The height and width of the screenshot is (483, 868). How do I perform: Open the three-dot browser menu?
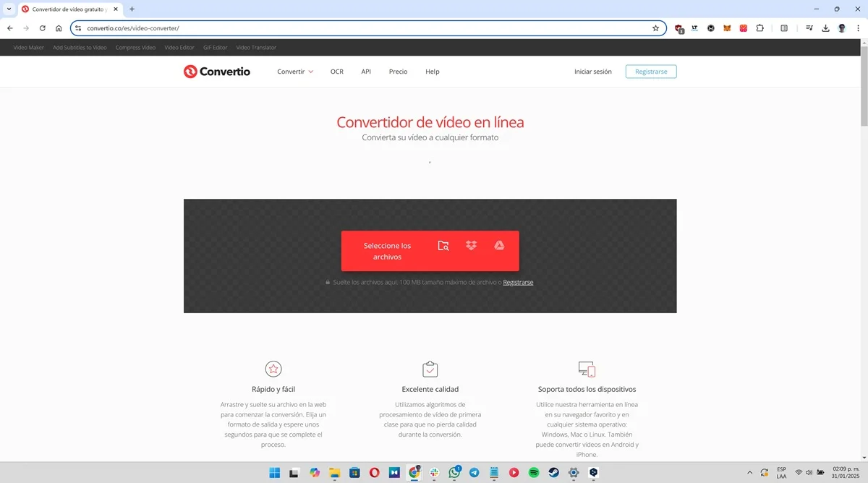point(858,27)
